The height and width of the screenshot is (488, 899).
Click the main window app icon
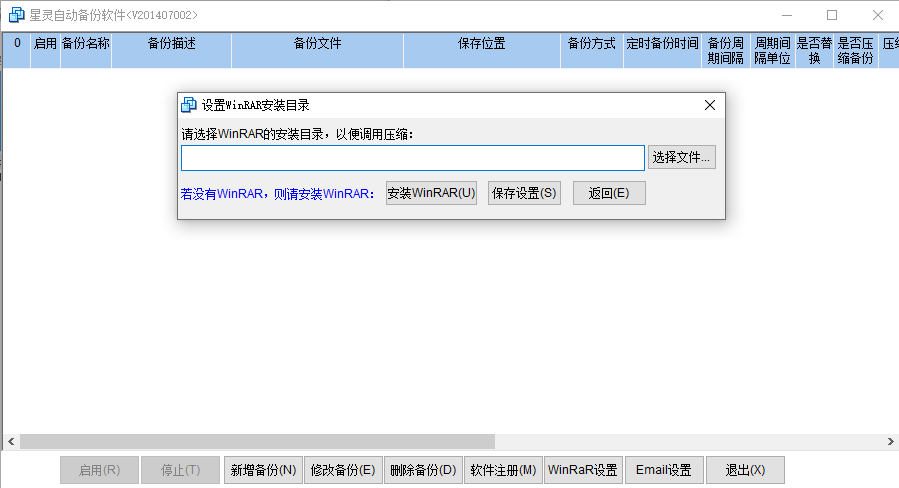tap(16, 15)
